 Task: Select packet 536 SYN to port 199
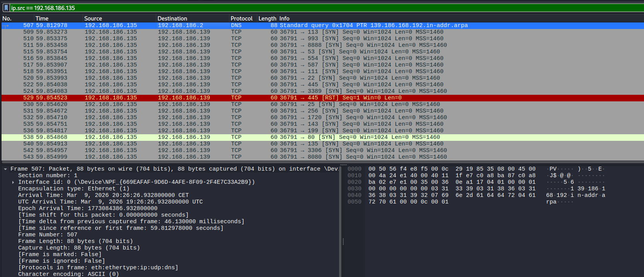(323, 130)
